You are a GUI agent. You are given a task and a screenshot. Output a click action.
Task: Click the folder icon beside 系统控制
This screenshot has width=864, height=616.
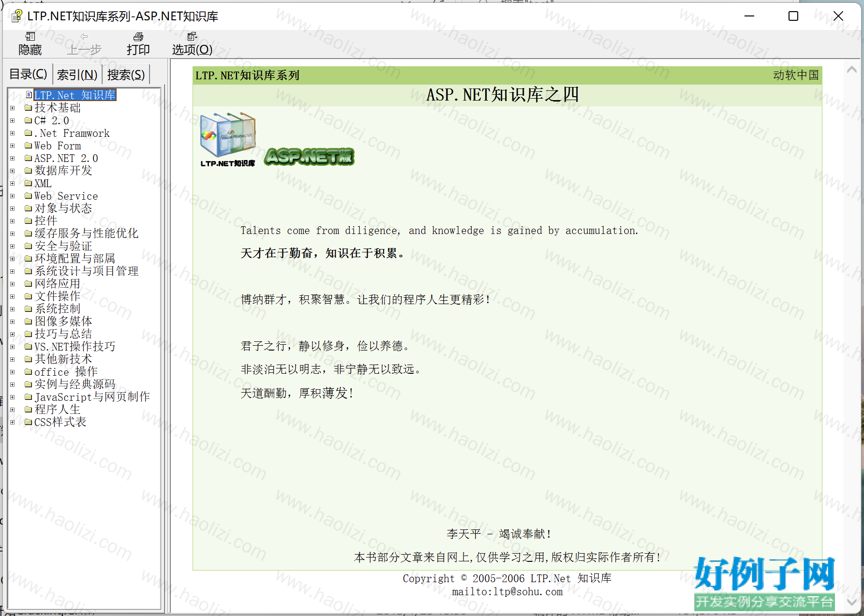pos(29,309)
